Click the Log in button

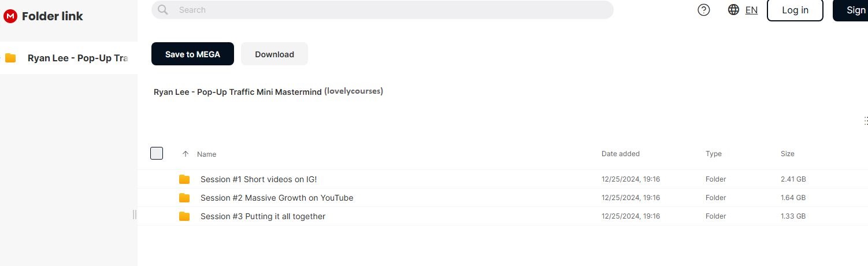click(x=795, y=10)
